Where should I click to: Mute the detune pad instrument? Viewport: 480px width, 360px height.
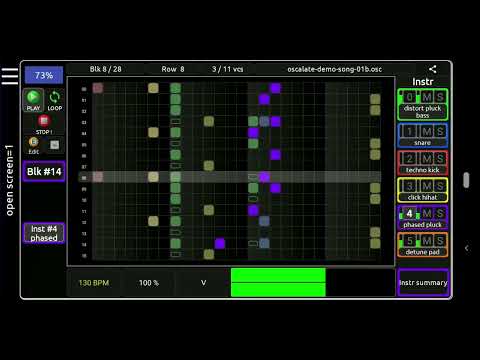427,241
